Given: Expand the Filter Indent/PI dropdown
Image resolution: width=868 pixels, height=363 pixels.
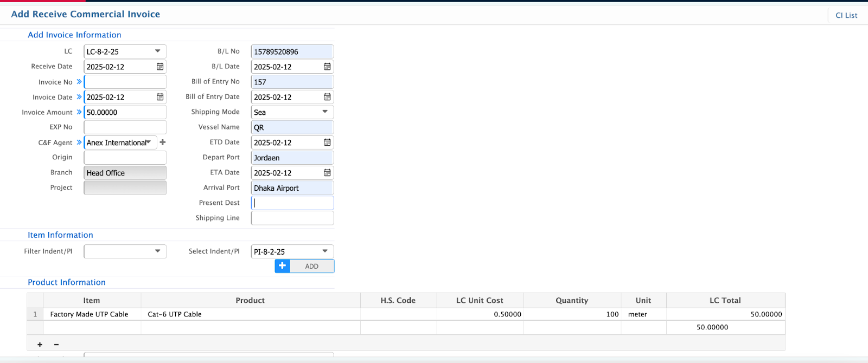Looking at the screenshot, I should (125, 251).
